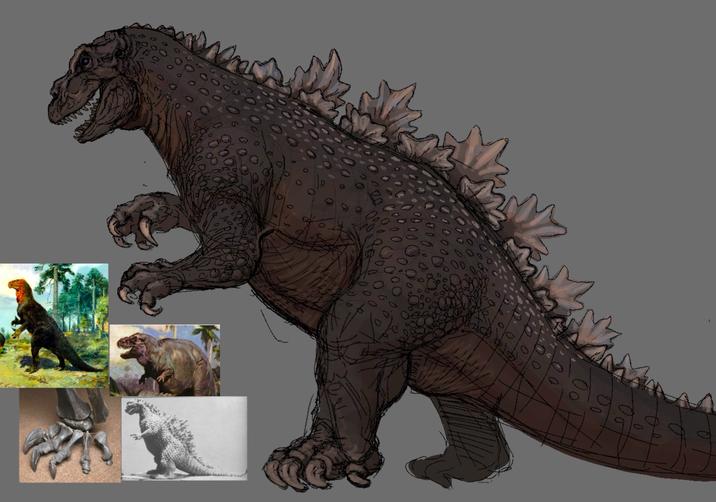Click the black-and-white Godzilla model photo
716x502 pixels.
click(x=184, y=439)
